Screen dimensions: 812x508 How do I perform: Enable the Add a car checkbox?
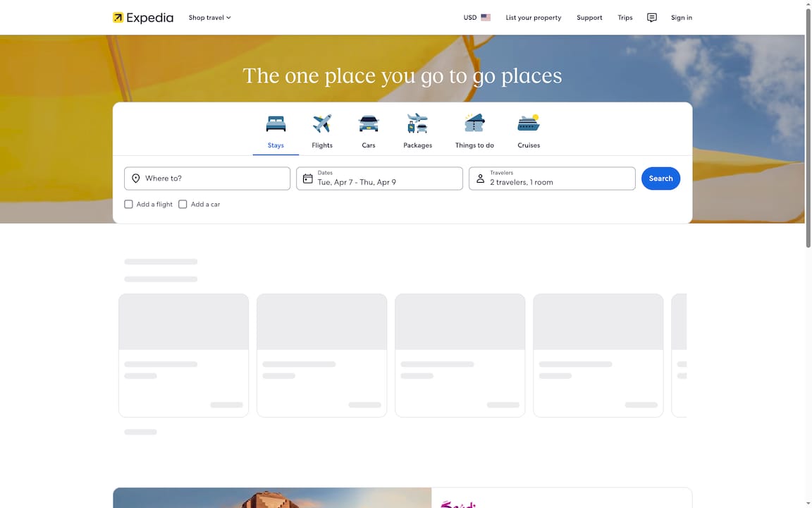183,204
